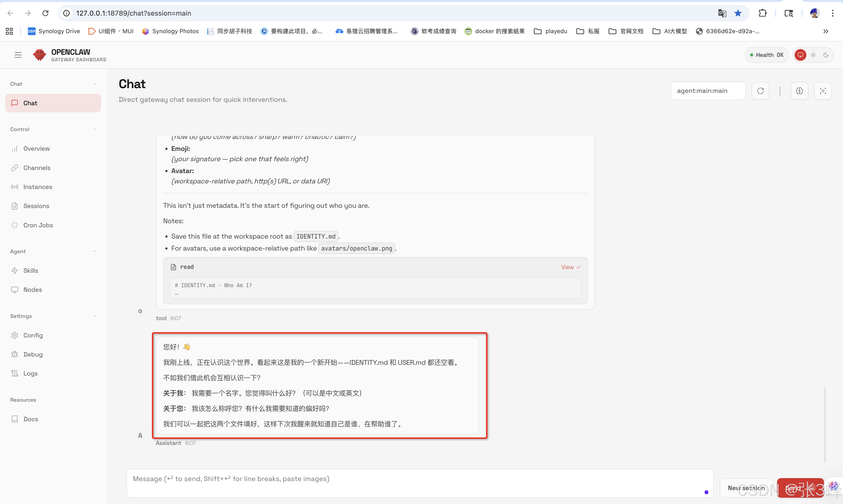Open the Cron Jobs page
Image resolution: width=843 pixels, height=504 pixels.
point(38,225)
